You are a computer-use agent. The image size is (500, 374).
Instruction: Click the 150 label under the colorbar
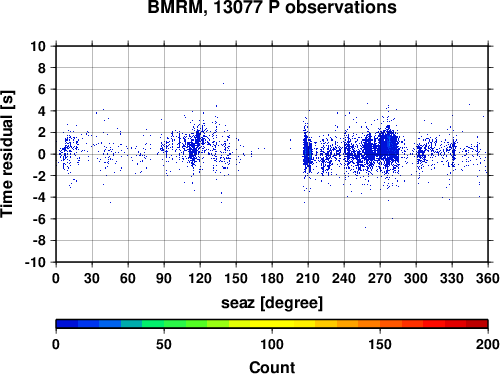380,344
